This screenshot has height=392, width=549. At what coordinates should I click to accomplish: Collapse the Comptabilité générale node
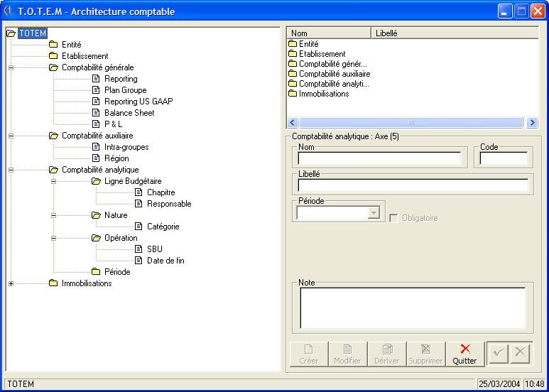[11, 67]
